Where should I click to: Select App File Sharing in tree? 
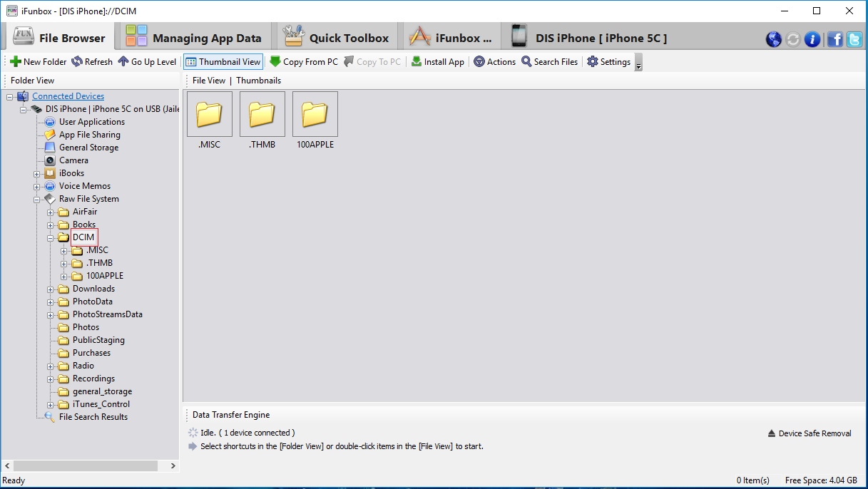(89, 135)
